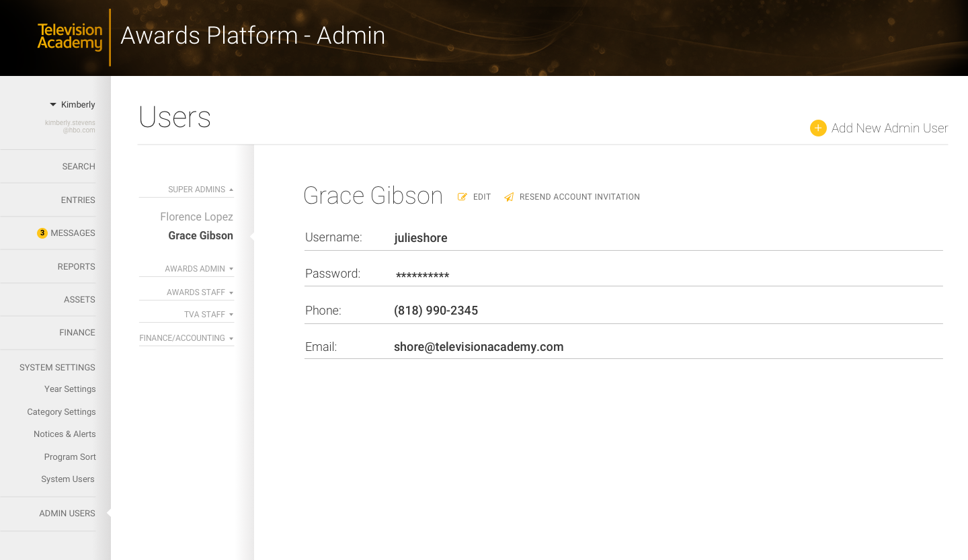
Task: Click Add New Admin User
Action: tap(889, 128)
